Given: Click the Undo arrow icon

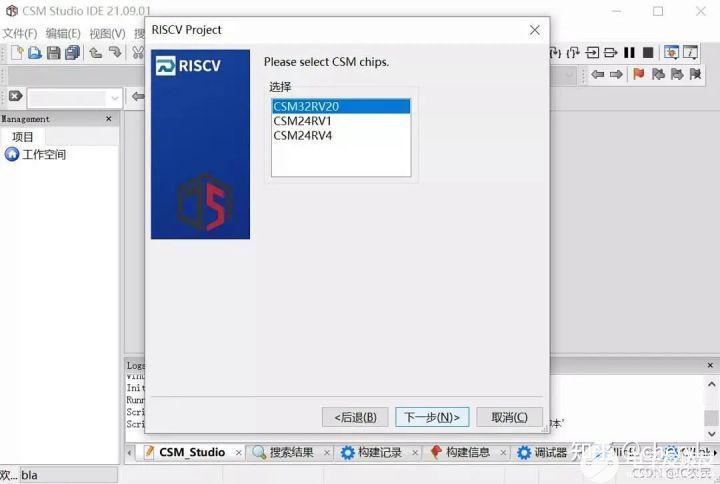Looking at the screenshot, I should pyautogui.click(x=96, y=53).
